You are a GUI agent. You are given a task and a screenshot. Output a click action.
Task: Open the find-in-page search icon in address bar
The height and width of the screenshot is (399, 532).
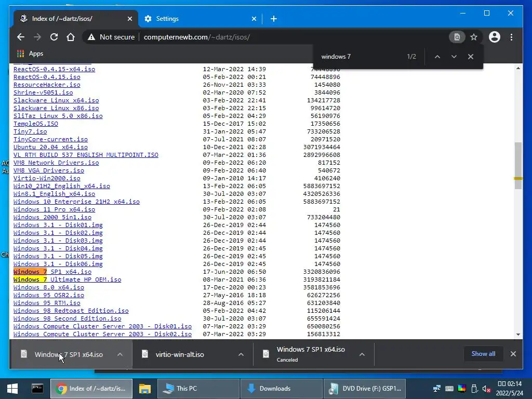pyautogui.click(x=457, y=37)
